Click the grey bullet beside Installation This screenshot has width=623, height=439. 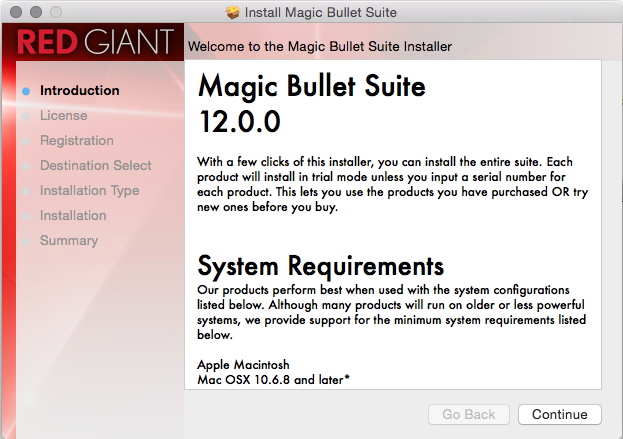click(26, 217)
